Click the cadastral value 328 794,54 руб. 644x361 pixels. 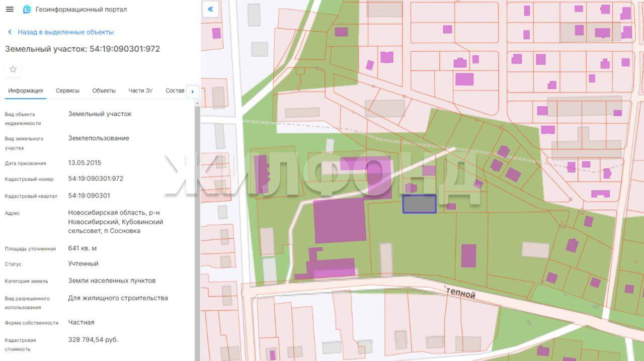93,340
